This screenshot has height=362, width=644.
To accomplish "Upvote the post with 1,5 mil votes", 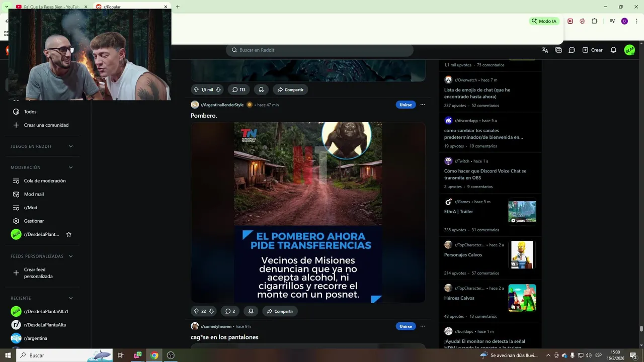I will pyautogui.click(x=196, y=89).
